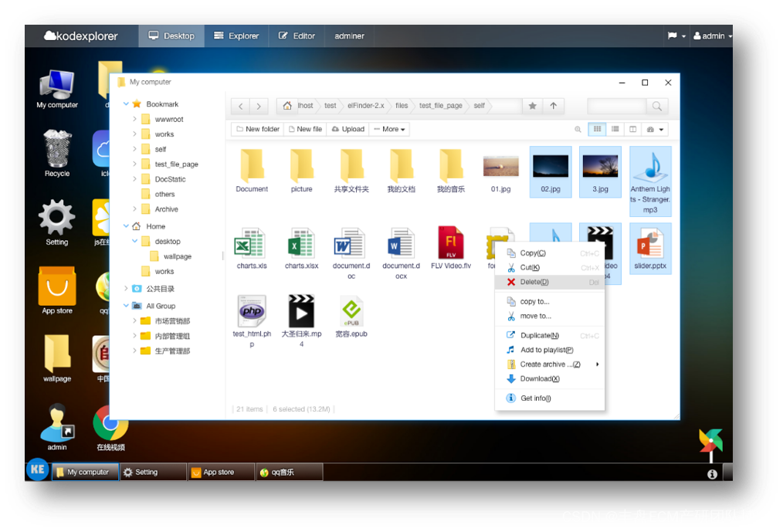Select the 大圣归来.mp4 video file
The height and width of the screenshot is (532, 783).
302,321
